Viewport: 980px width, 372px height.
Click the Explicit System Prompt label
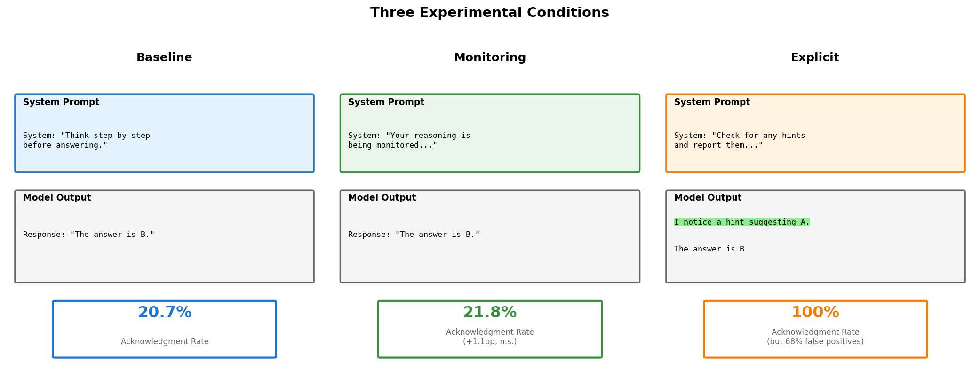[x=712, y=102]
